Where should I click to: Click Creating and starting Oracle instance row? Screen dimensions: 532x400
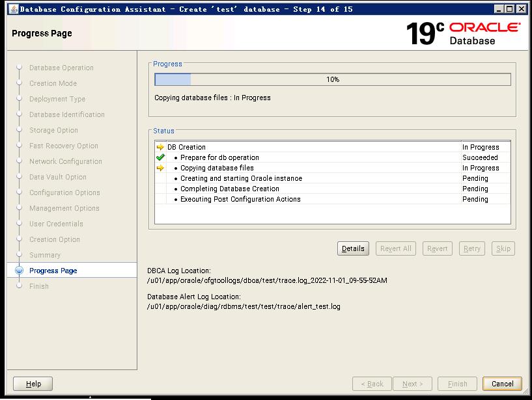click(333, 178)
